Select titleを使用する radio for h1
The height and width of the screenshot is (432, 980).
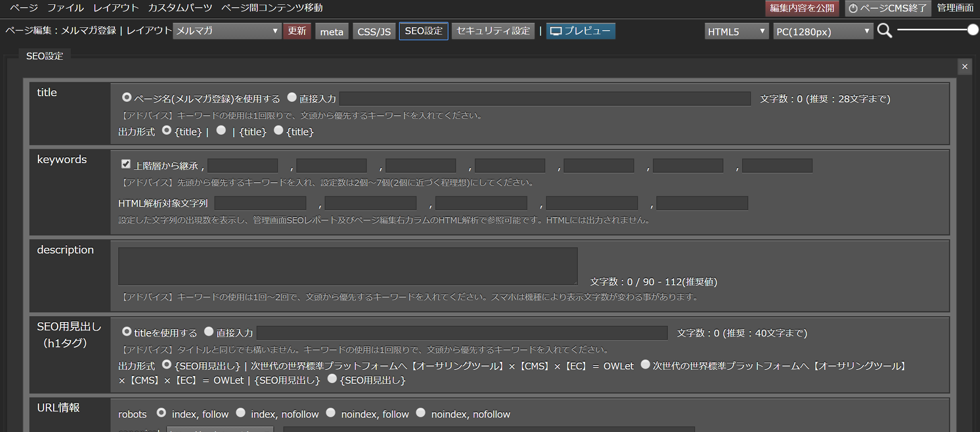[127, 331]
